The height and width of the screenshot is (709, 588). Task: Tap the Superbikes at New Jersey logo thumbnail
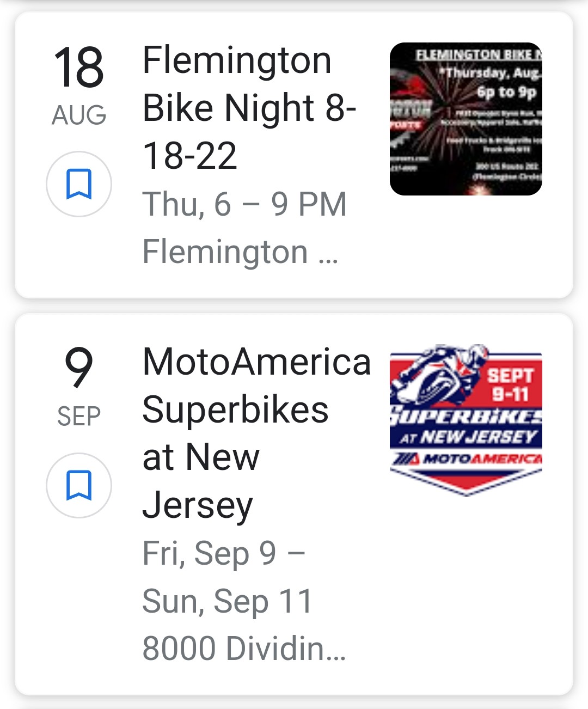coord(465,419)
